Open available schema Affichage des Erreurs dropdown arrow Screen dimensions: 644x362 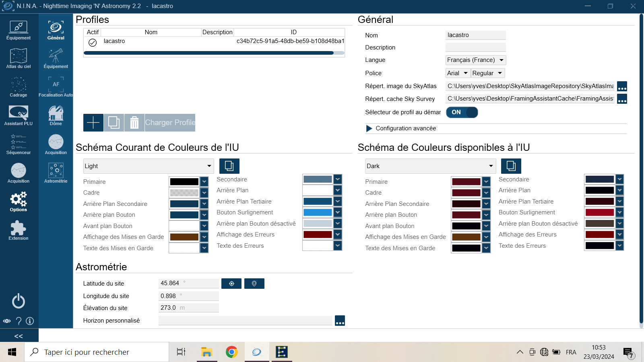point(620,234)
